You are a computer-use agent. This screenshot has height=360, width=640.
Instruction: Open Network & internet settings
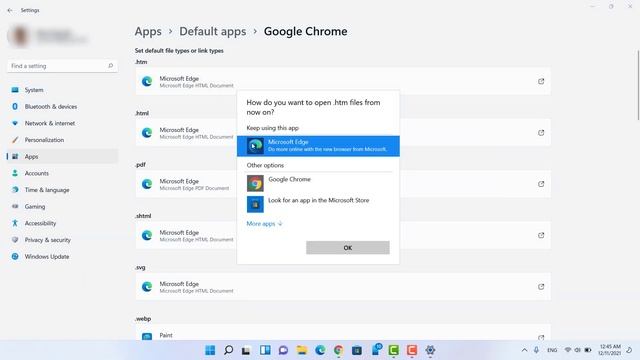(x=62, y=123)
